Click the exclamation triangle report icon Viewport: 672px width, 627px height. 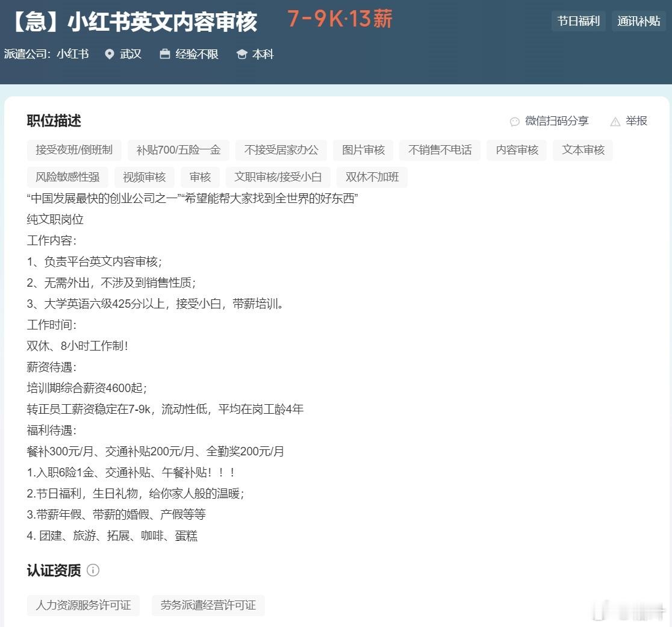click(x=614, y=121)
